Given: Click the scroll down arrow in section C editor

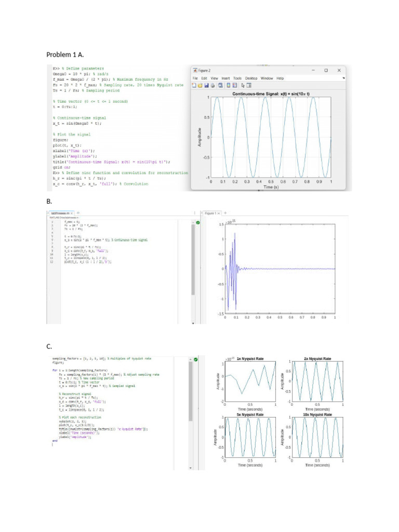Looking at the screenshot, I should 190,468.
